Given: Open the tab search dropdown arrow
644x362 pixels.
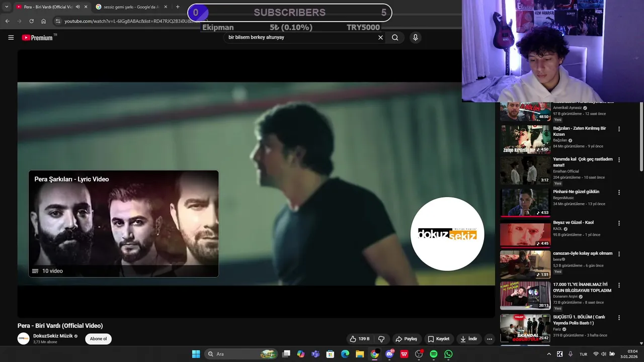Looking at the screenshot, I should pyautogui.click(x=7, y=7).
